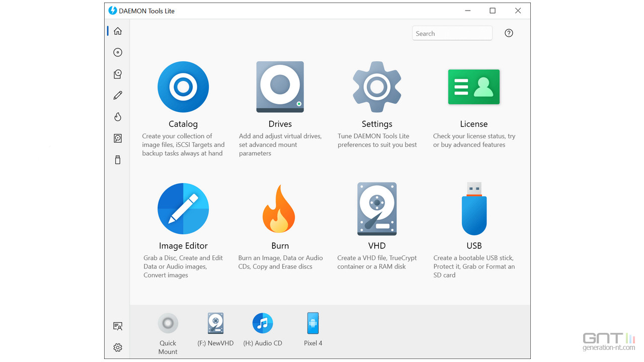Select the (F:) NewVHD drive icon

point(215,323)
